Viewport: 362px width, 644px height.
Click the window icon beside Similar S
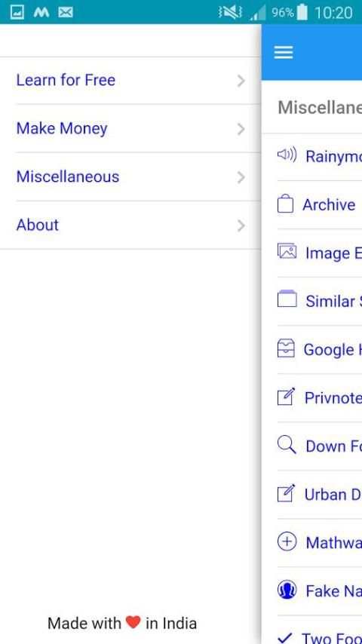(x=287, y=299)
